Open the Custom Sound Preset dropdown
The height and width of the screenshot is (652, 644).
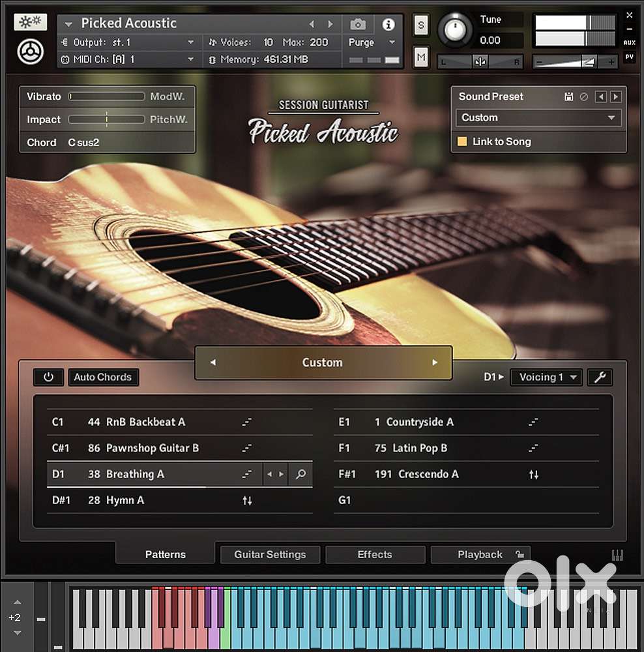pos(539,118)
